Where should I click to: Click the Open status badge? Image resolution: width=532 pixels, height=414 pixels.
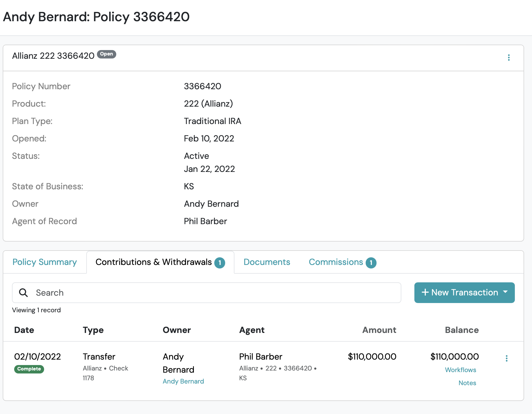coord(106,54)
